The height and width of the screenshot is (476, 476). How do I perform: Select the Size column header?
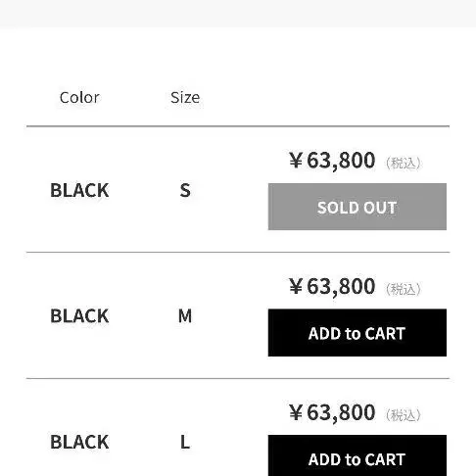click(x=185, y=98)
